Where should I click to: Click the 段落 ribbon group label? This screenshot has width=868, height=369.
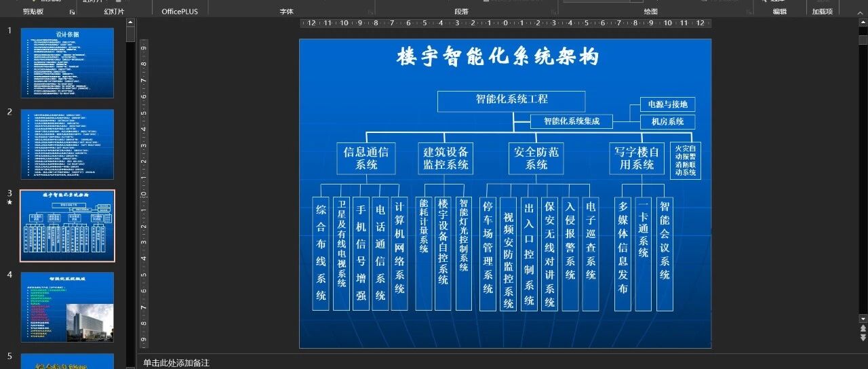coord(461,12)
